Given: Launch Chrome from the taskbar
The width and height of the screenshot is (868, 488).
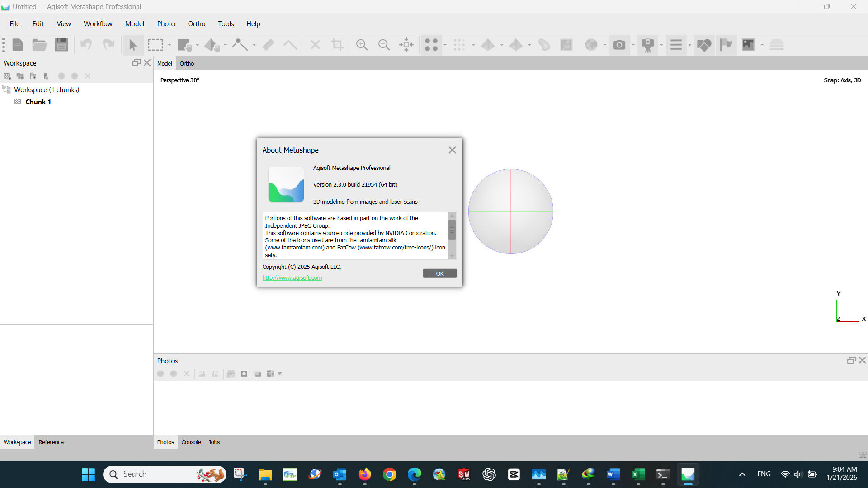Looking at the screenshot, I should [390, 474].
